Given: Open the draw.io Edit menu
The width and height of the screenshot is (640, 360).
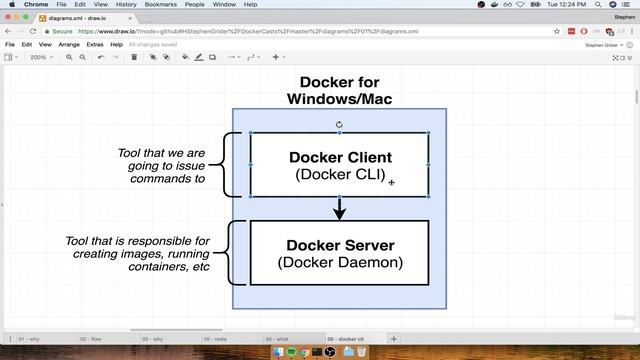Looking at the screenshot, I should (27, 44).
